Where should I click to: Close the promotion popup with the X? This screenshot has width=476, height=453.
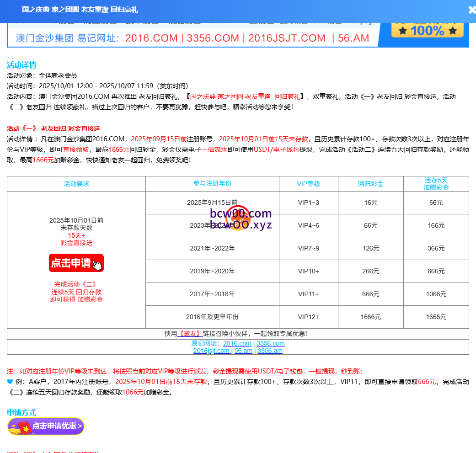pyautogui.click(x=472, y=10)
